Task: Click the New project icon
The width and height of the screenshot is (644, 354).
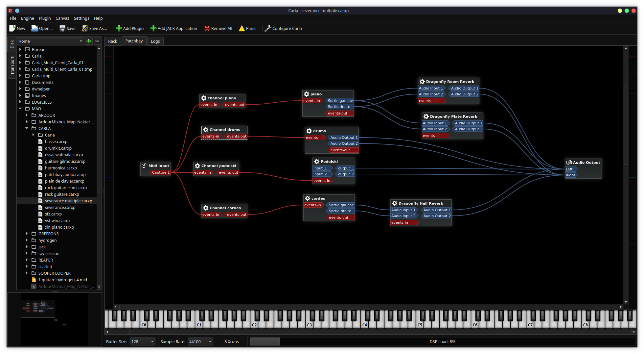Action: pos(12,28)
